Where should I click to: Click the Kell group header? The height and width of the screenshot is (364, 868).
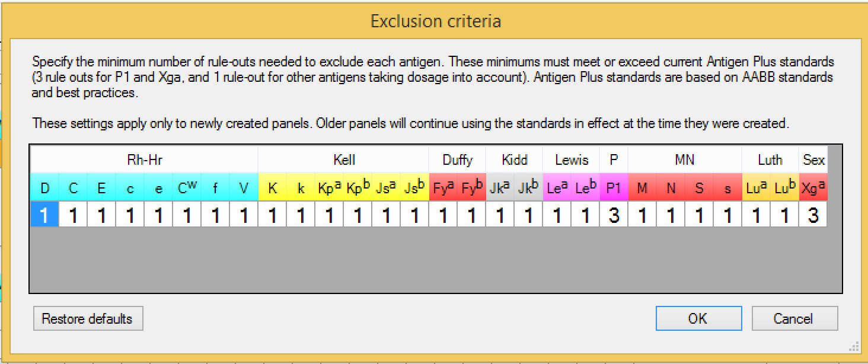[x=344, y=159]
